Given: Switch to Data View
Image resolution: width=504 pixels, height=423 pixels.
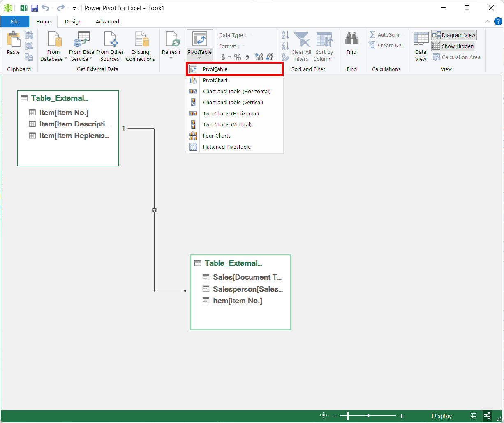Looking at the screenshot, I should coord(421,46).
